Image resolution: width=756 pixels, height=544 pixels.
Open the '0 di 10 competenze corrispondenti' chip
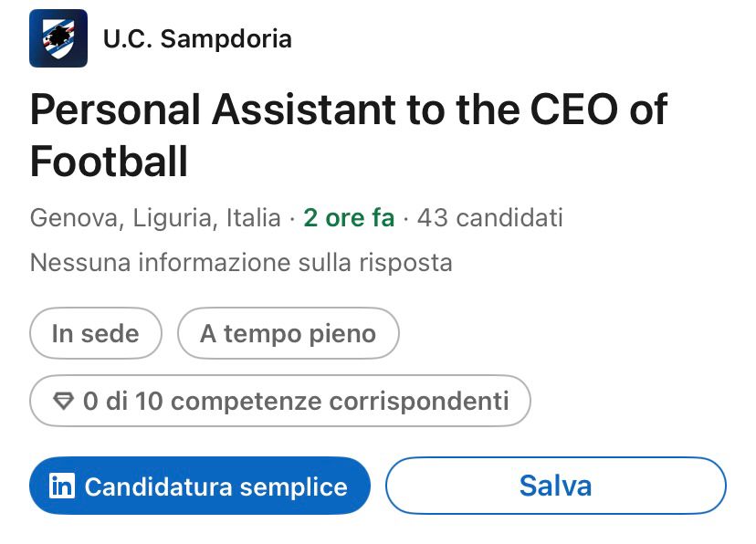point(280,401)
